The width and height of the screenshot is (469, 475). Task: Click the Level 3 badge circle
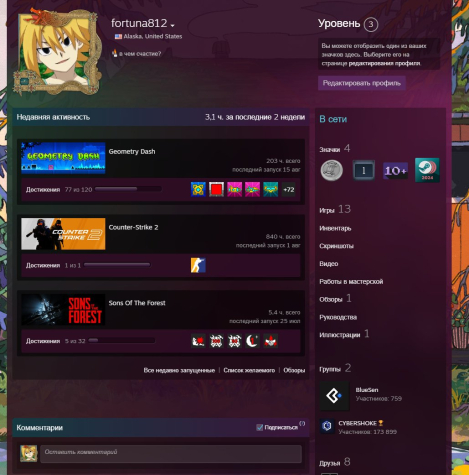tap(371, 24)
